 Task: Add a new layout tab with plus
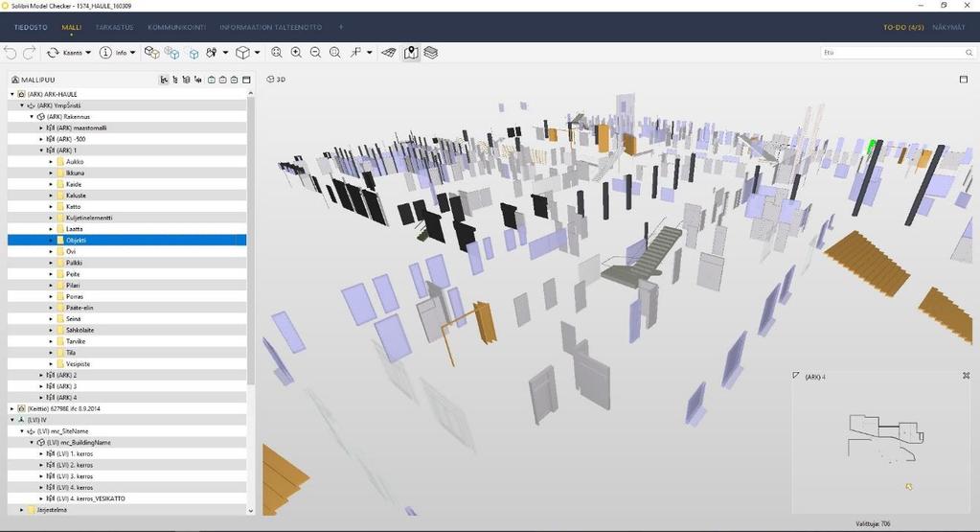point(341,28)
